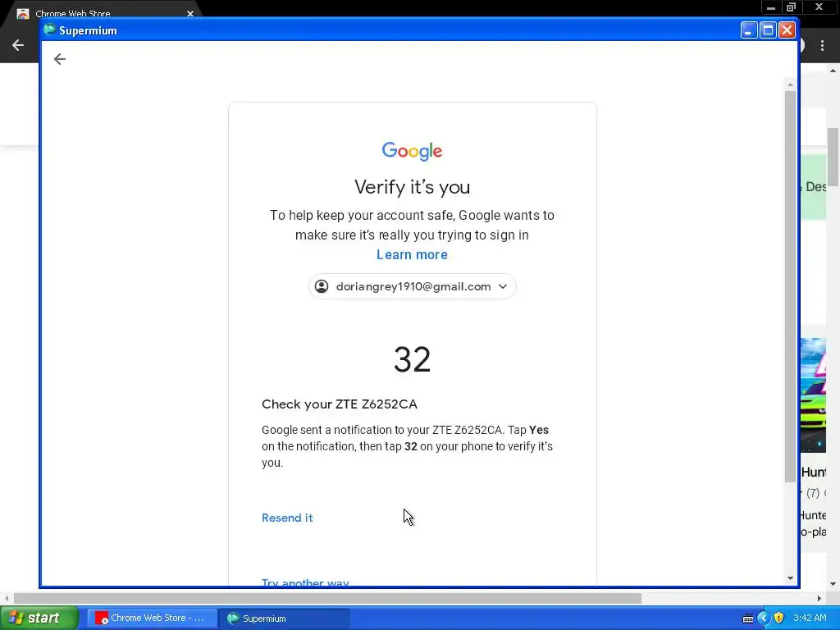Click the Google logo
The width and height of the screenshot is (840, 630).
[412, 151]
